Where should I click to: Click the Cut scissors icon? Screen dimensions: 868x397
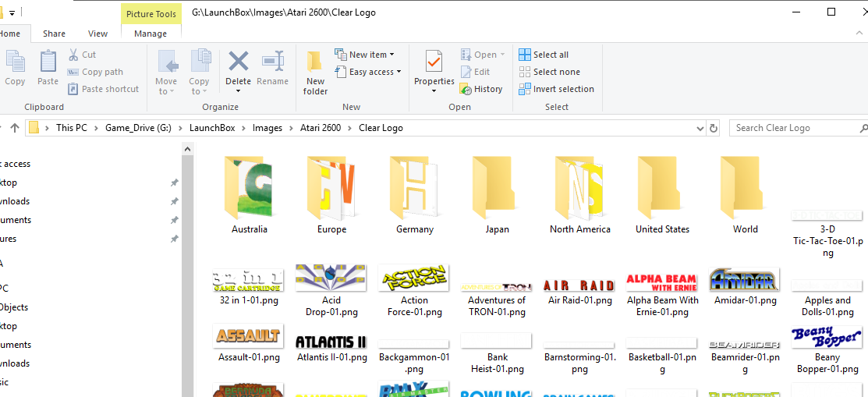[73, 55]
